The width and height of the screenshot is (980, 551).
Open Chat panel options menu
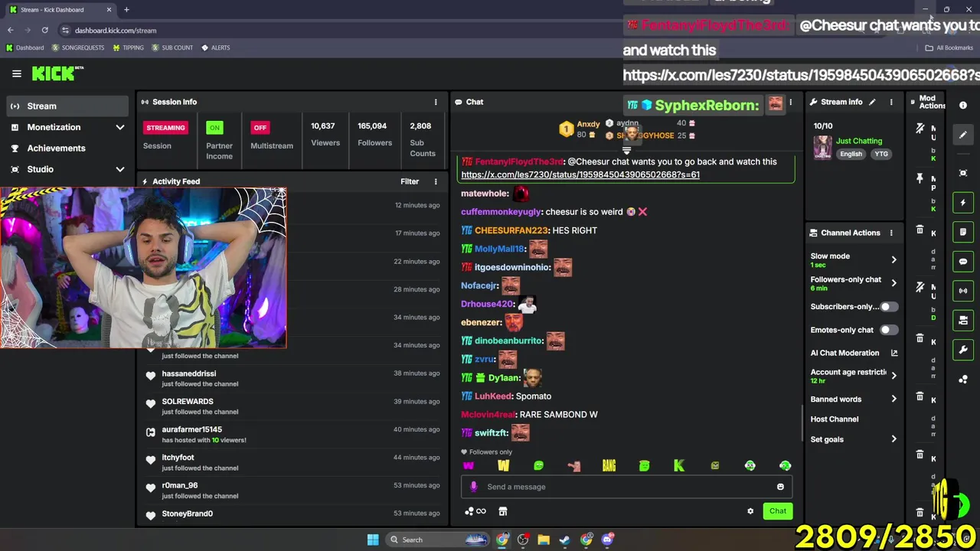tap(790, 102)
